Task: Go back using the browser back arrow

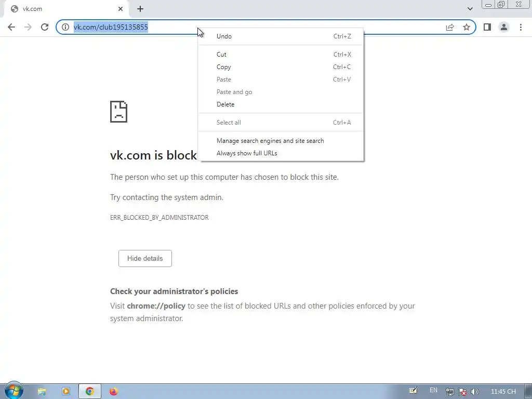Action: [11, 27]
